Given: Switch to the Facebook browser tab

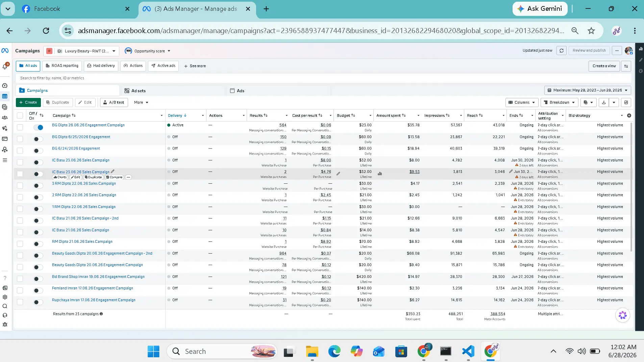Looking at the screenshot, I should pos(76,9).
